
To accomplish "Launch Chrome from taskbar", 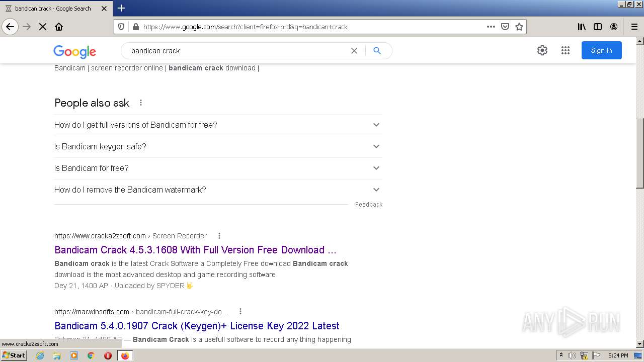I will click(x=91, y=355).
